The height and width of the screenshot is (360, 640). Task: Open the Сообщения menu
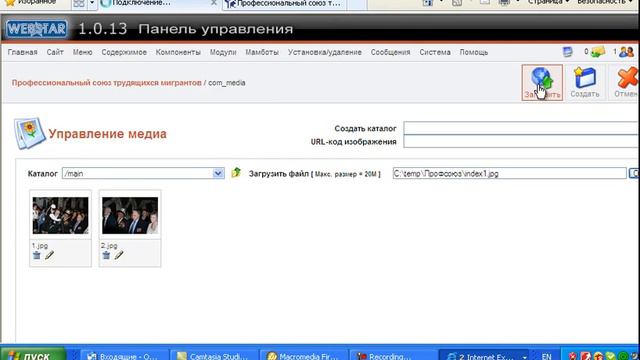391,52
